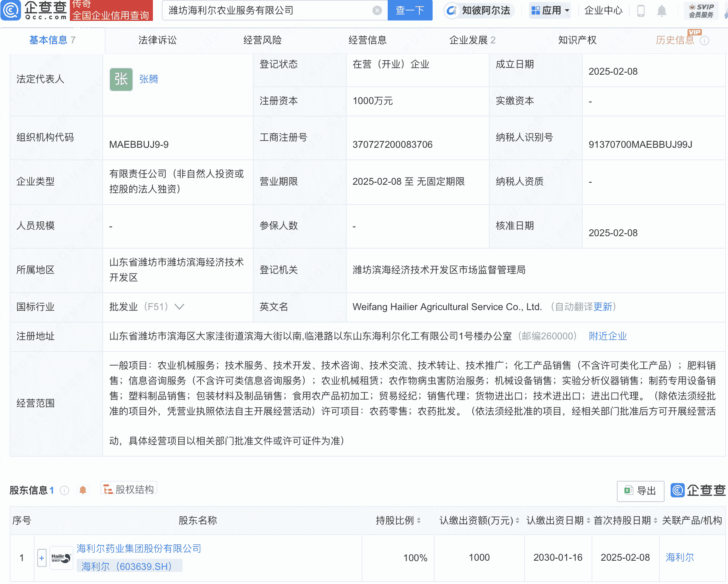Click the 查一下 search button
This screenshot has width=728, height=584.
[410, 10]
